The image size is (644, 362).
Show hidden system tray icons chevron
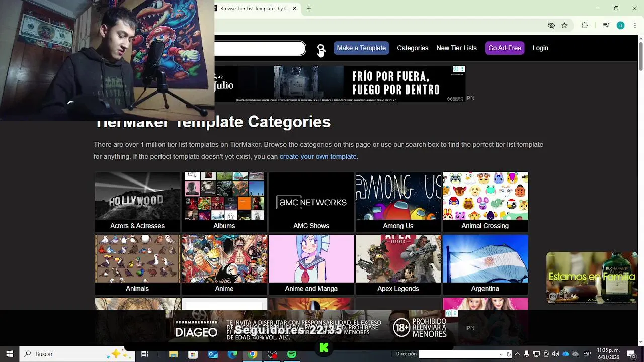[517, 354]
